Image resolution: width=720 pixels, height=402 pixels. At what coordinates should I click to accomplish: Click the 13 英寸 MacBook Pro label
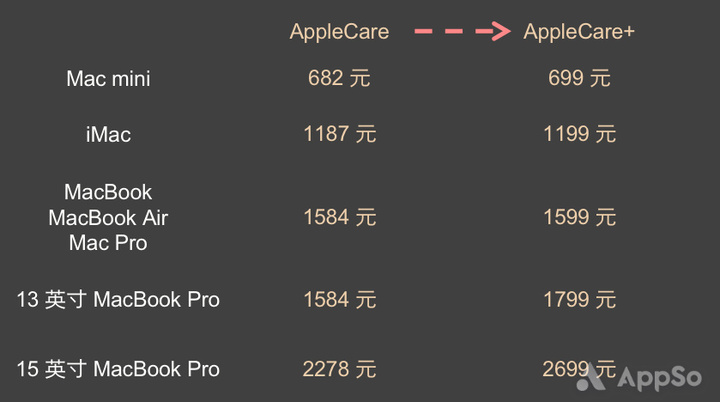pyautogui.click(x=118, y=300)
